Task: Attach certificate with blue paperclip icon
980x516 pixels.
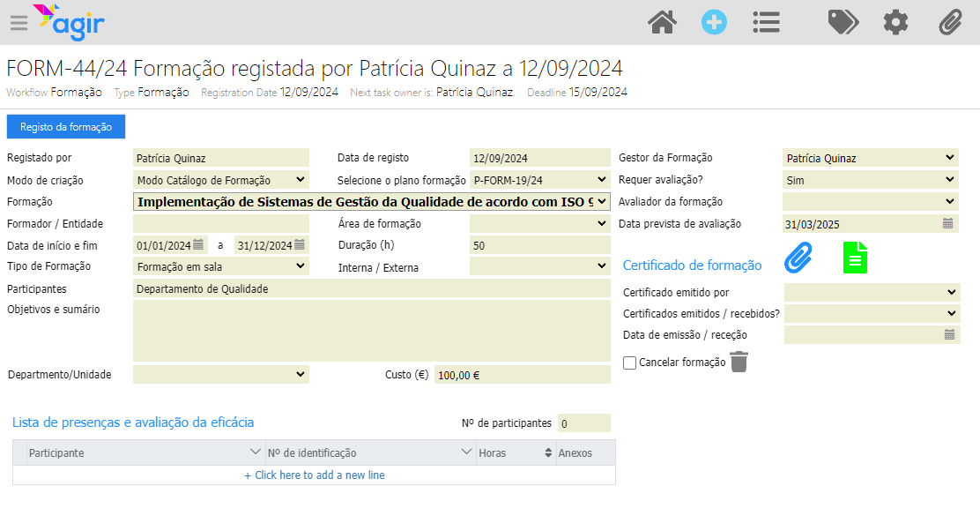Action: tap(798, 258)
